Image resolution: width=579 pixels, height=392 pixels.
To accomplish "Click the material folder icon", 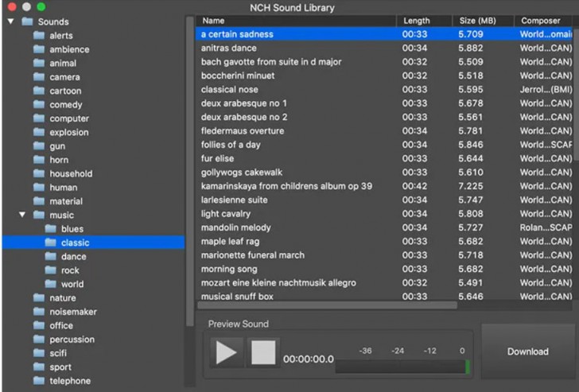I will pyautogui.click(x=39, y=201).
